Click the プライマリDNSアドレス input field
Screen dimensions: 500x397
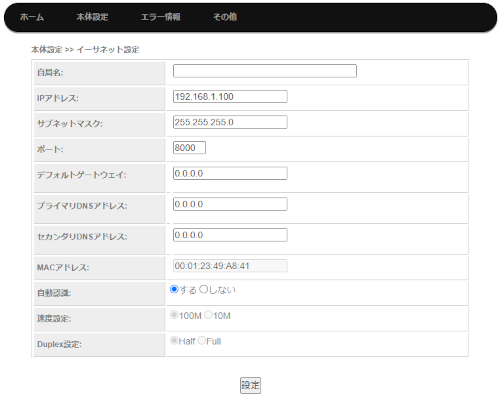tap(230, 204)
